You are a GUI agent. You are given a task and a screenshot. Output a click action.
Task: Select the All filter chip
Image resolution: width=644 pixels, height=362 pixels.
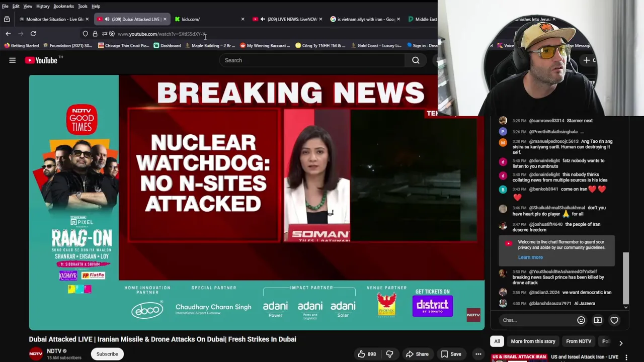[x=497, y=341]
